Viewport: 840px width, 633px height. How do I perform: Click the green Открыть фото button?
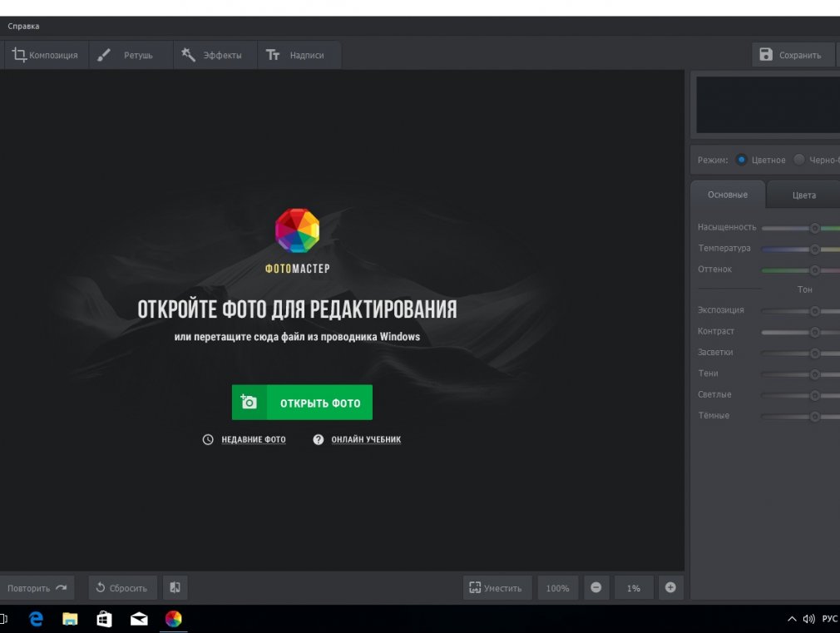click(302, 403)
